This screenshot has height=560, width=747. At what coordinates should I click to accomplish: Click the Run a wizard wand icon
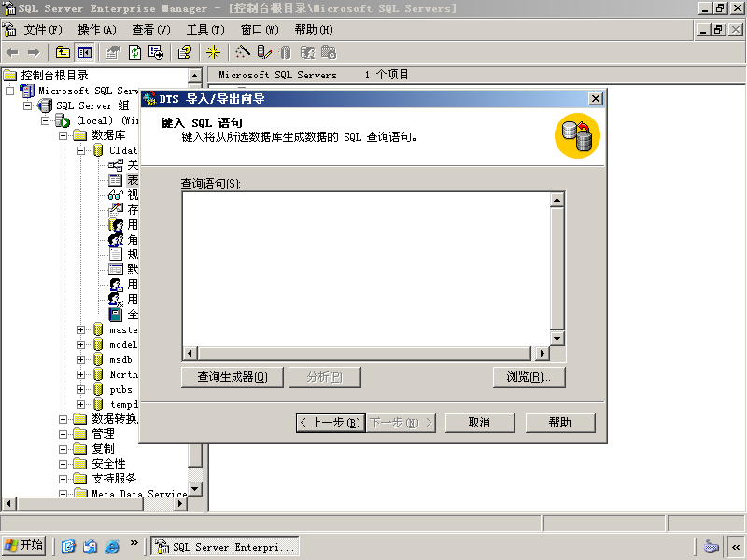(x=243, y=52)
